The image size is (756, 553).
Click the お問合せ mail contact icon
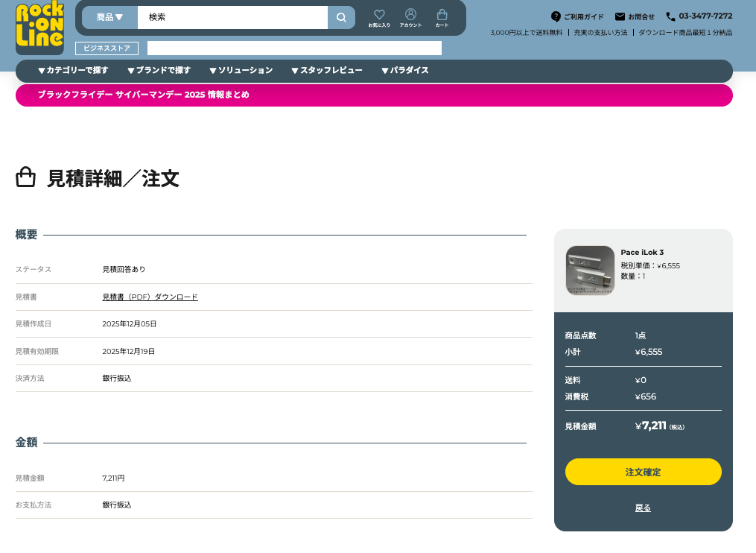tap(620, 16)
